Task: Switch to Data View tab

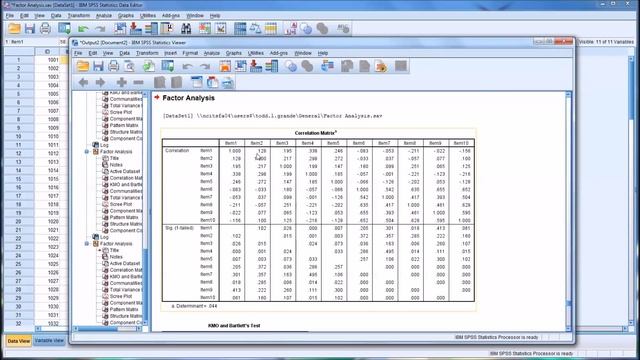Action: pyautogui.click(x=19, y=341)
